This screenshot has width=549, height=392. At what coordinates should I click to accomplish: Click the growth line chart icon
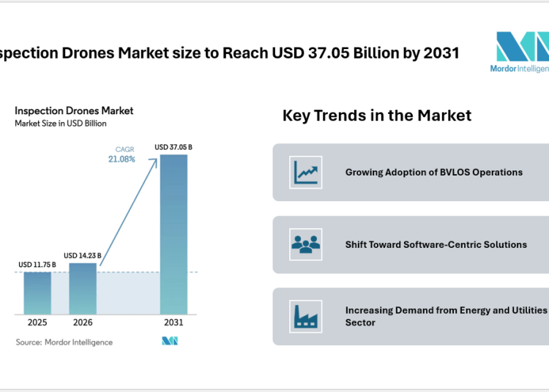305,172
